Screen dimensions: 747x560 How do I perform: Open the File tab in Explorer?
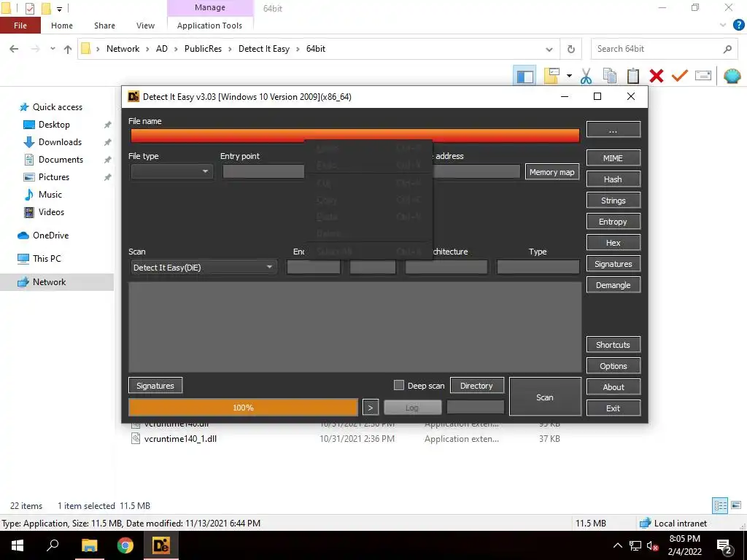[x=20, y=26]
